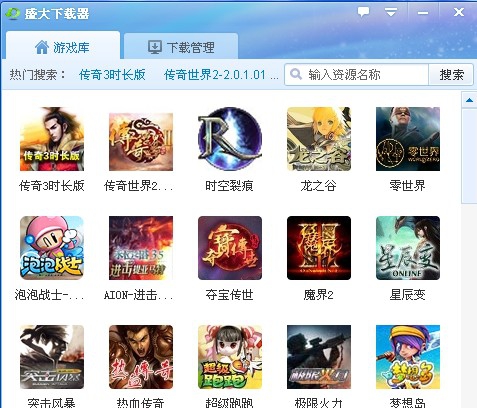Focus the 输入资源名称 search field
Viewport: 477px width, 408px height.
(356, 75)
